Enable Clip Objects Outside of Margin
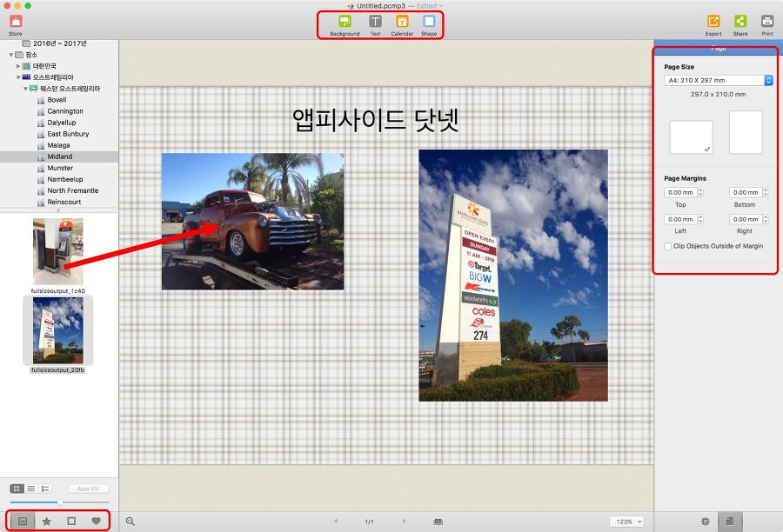Viewport: 783px width, 532px height. click(667, 246)
